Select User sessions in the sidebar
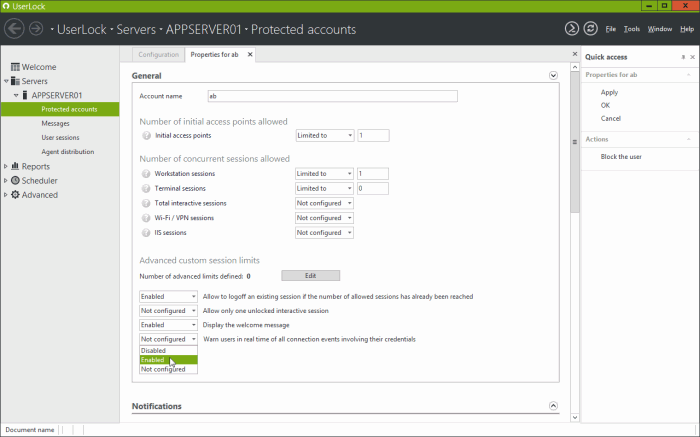Viewport: 700px width, 437px height. tap(60, 137)
